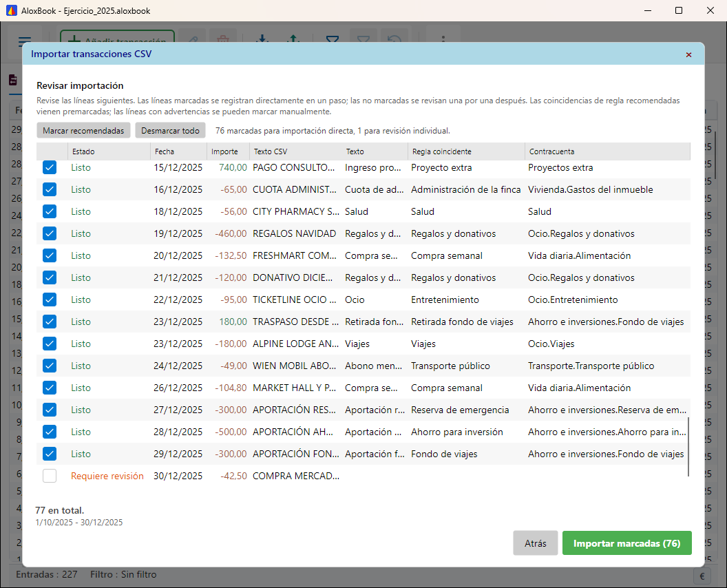
Task: Click the Reserva de emergencia rule cell
Action: point(460,410)
